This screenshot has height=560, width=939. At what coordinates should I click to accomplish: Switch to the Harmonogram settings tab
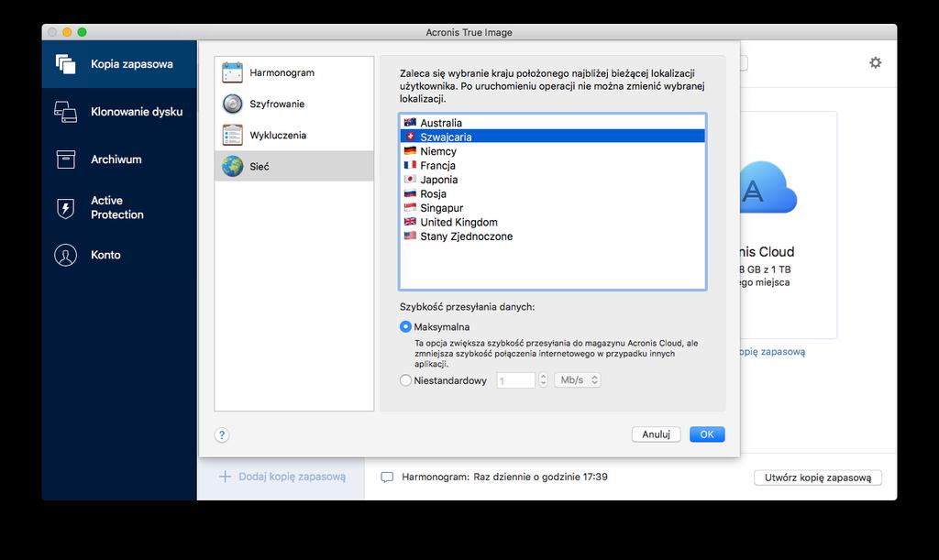[294, 72]
